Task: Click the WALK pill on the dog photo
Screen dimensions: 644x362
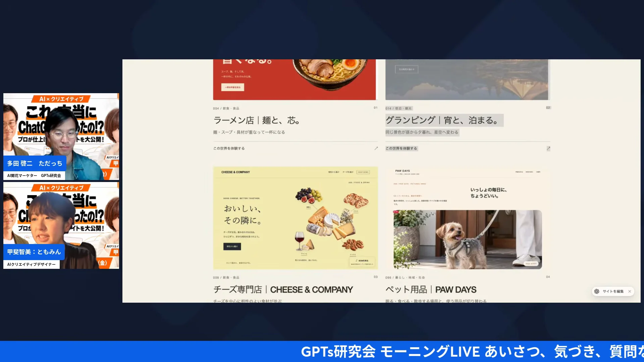Action: pyautogui.click(x=531, y=264)
